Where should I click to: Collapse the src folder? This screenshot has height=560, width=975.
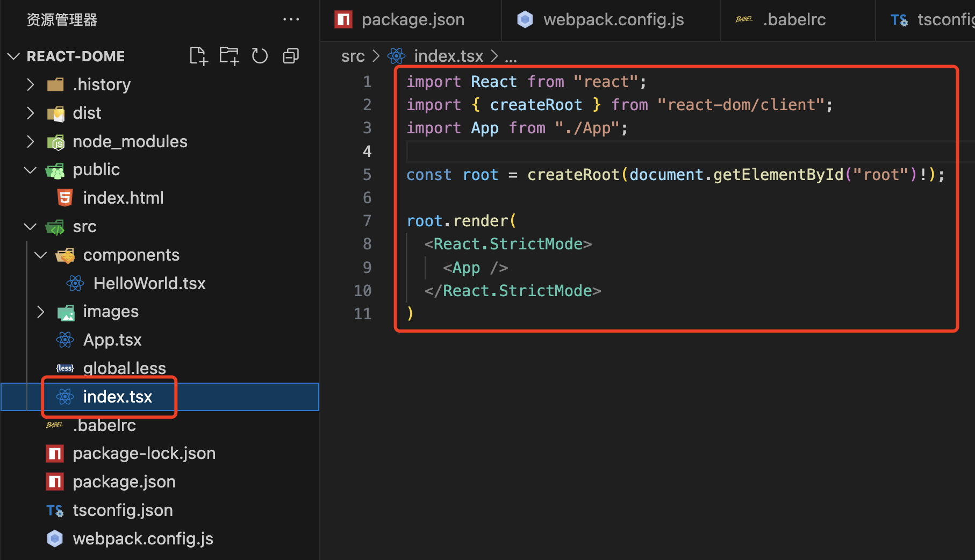click(30, 226)
